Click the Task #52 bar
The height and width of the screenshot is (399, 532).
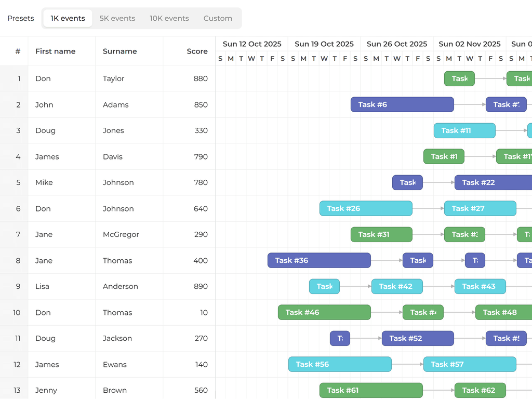point(418,338)
